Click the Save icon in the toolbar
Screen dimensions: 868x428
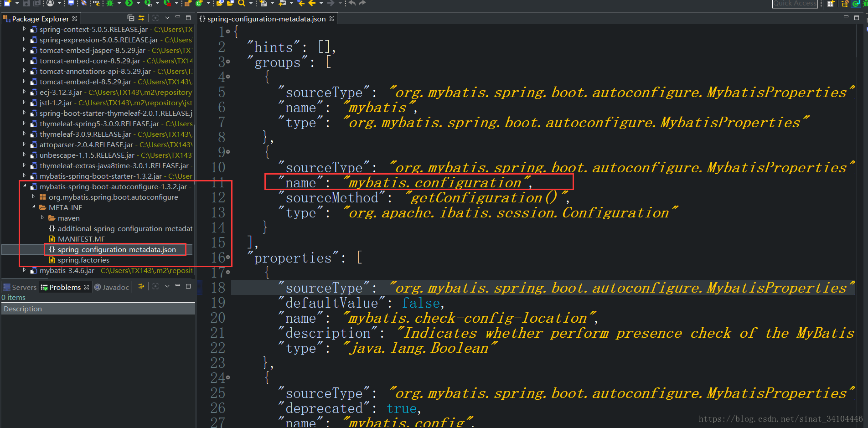(x=26, y=3)
